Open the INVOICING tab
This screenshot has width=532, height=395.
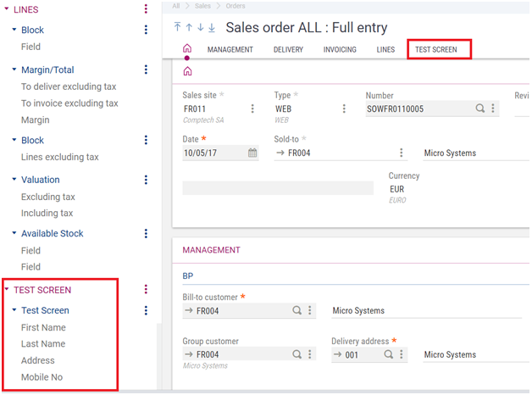click(x=340, y=50)
